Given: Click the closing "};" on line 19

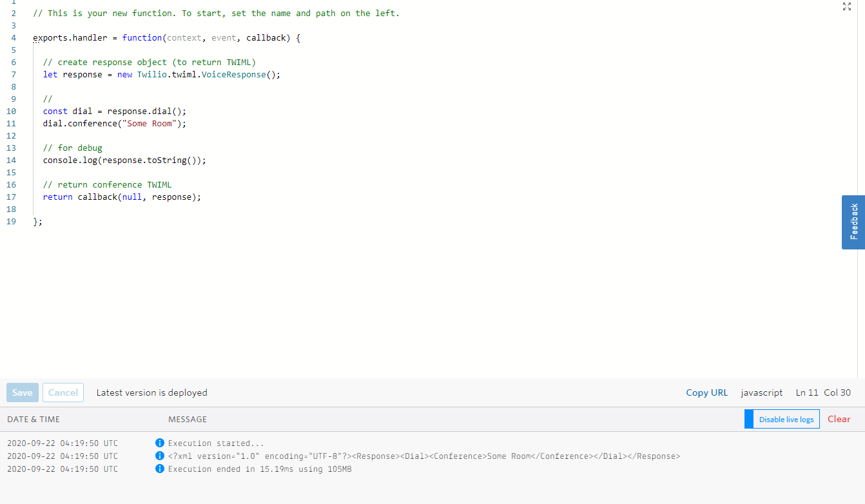Looking at the screenshot, I should click(37, 222).
